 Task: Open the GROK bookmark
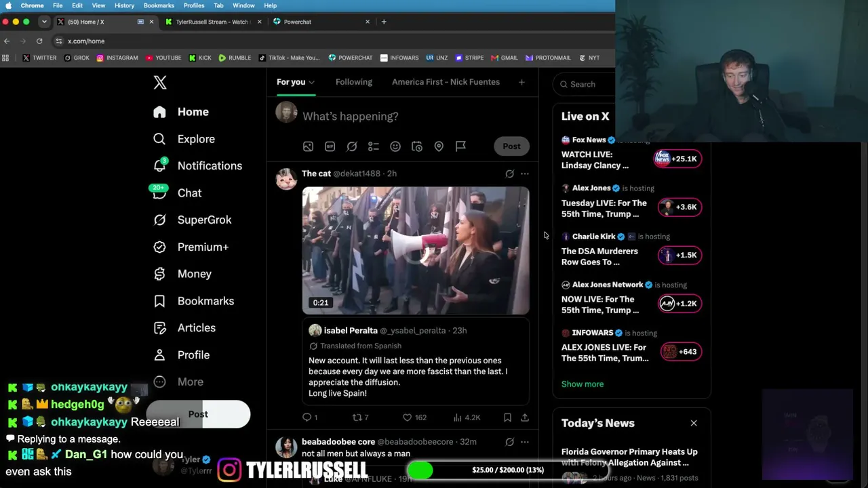tap(77, 58)
